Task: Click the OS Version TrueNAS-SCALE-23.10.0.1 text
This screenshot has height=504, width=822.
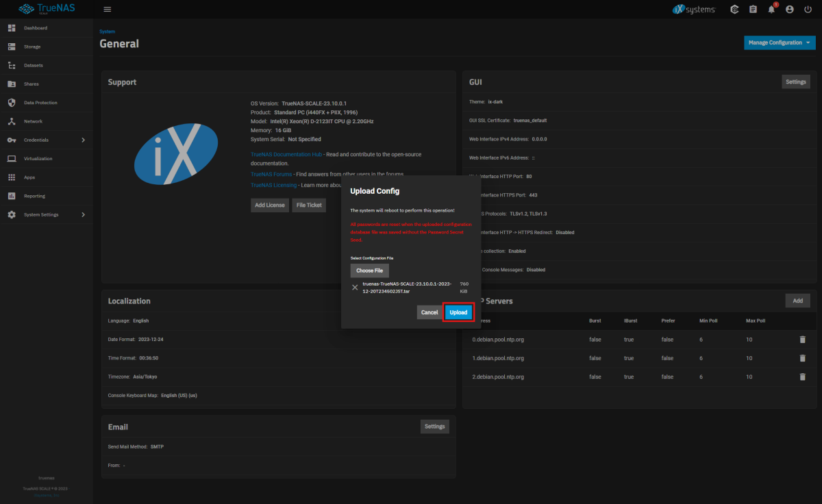Action: (316, 103)
